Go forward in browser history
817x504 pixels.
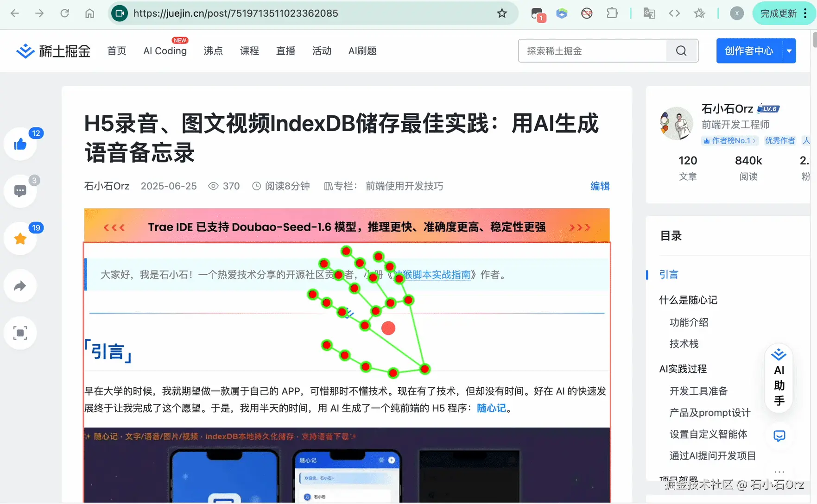[x=39, y=13]
